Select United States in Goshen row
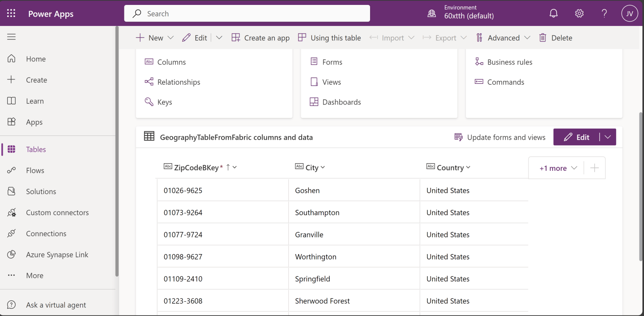 [x=474, y=190]
